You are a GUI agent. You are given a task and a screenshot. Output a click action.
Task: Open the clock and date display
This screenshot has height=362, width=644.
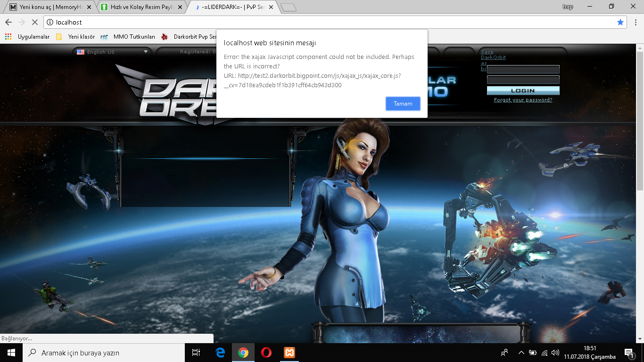pyautogui.click(x=590, y=353)
